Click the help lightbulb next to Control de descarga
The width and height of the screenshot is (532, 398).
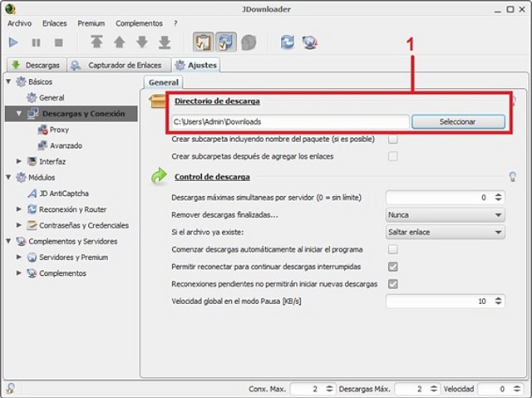pos(513,177)
